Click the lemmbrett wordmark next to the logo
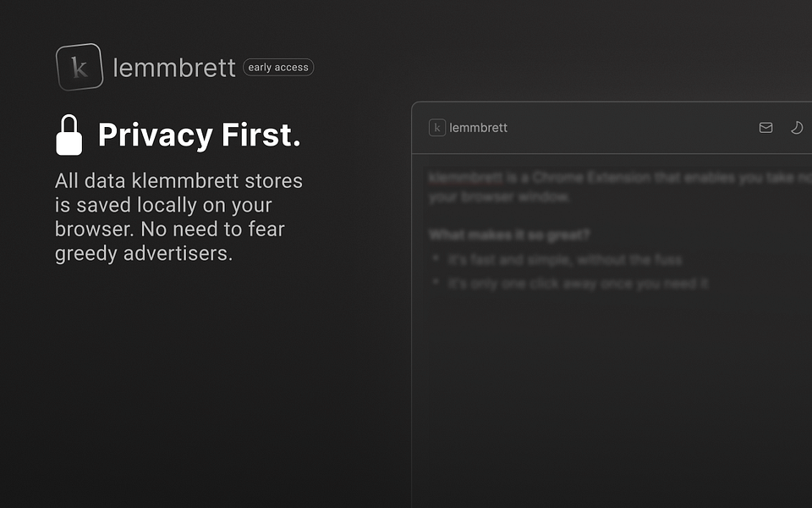 (x=174, y=68)
